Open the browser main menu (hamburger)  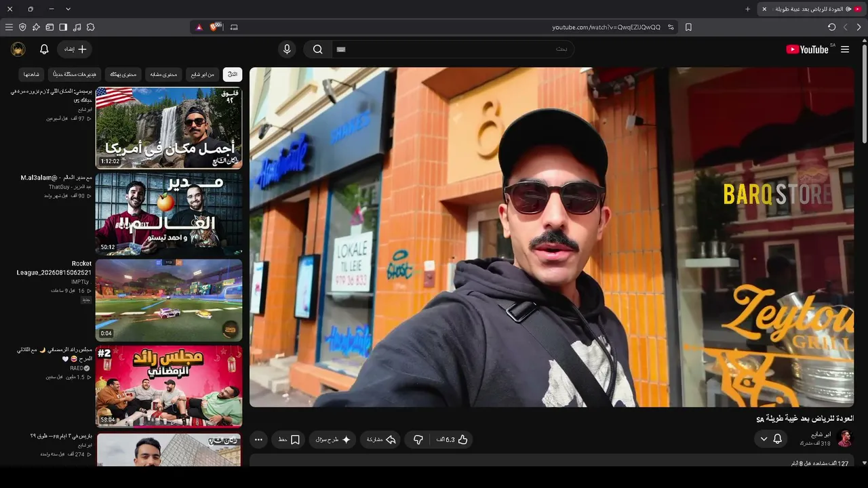(9, 27)
